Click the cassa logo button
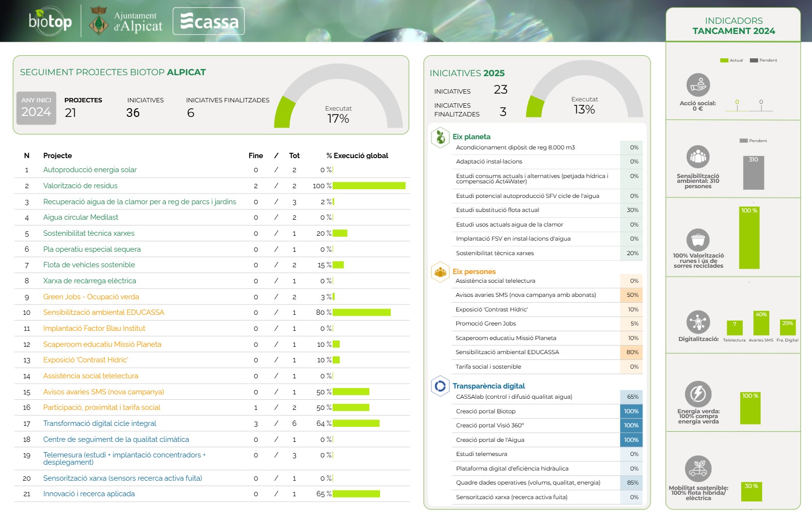Screen dimensions: 812x520 208,21
